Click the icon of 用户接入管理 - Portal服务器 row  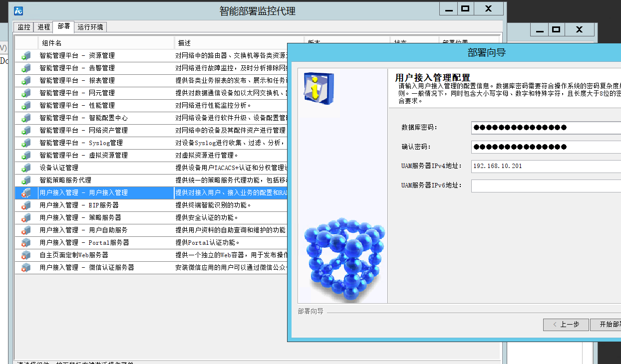pos(26,242)
